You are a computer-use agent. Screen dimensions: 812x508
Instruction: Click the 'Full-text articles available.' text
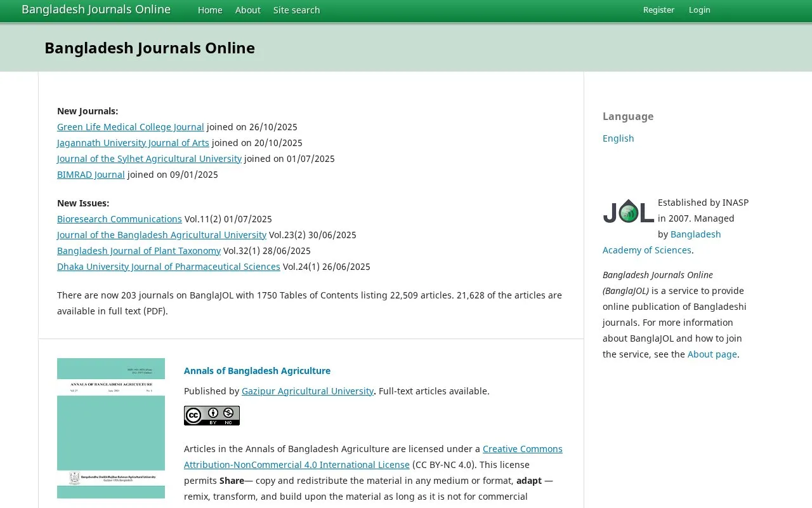pos(434,391)
